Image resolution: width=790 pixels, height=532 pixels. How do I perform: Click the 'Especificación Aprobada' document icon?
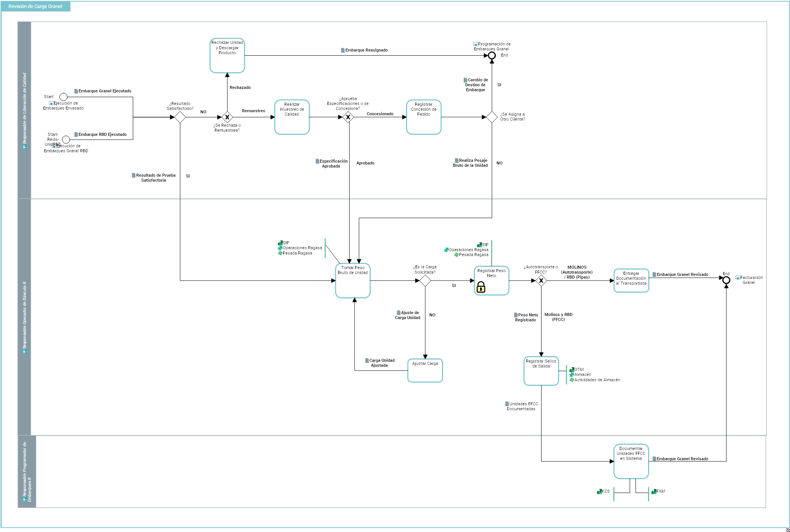[x=317, y=161]
